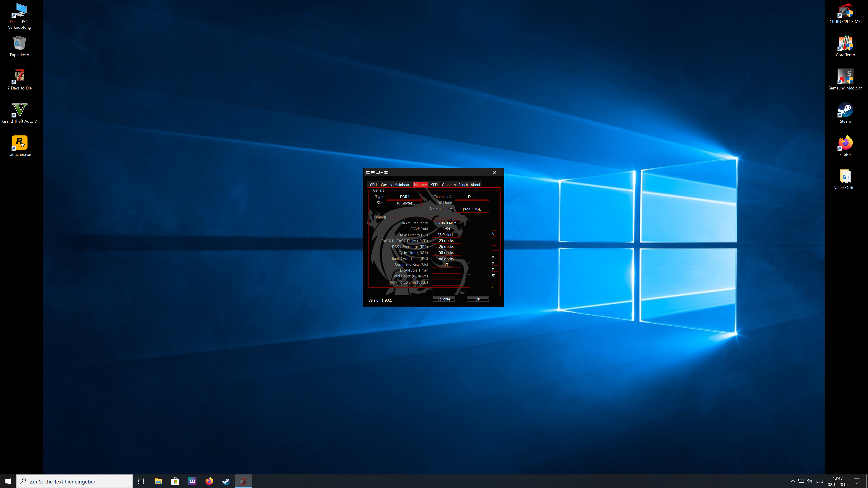868x488 pixels.
Task: Open Microsoft Store from the taskbar
Action: tap(175, 481)
